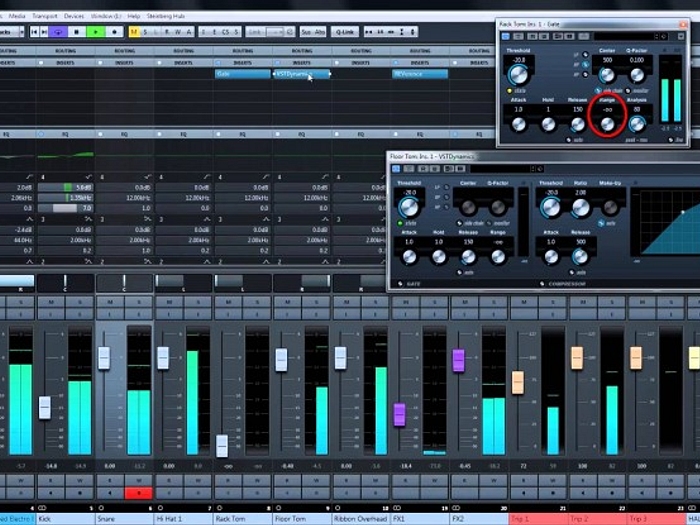Screen dimensions: 700x525
Task: Click the Range knob circled in red
Action: [x=607, y=122]
